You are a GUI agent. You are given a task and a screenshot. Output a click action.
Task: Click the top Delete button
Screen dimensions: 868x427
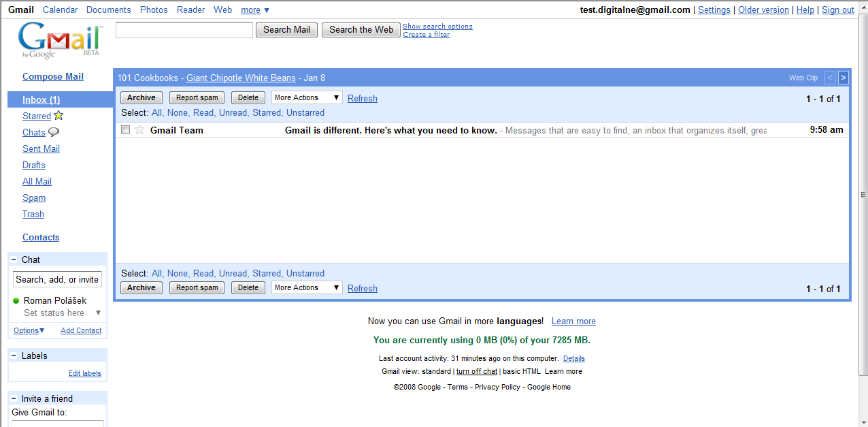(248, 97)
